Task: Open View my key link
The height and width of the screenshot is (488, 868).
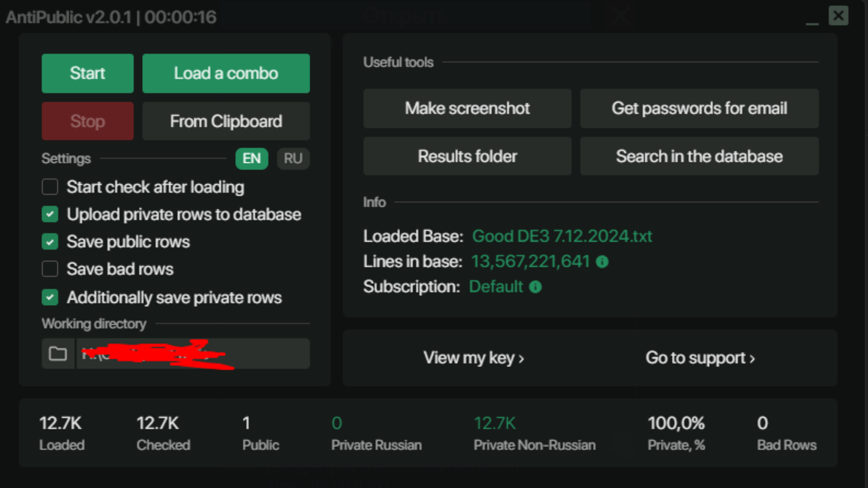Action: click(x=474, y=358)
